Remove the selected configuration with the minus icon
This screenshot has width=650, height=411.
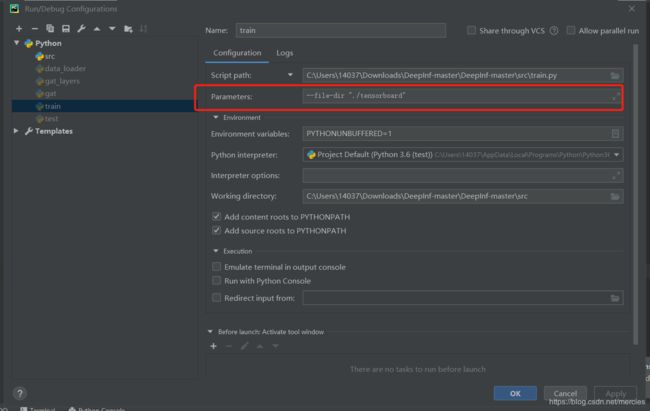(35, 29)
